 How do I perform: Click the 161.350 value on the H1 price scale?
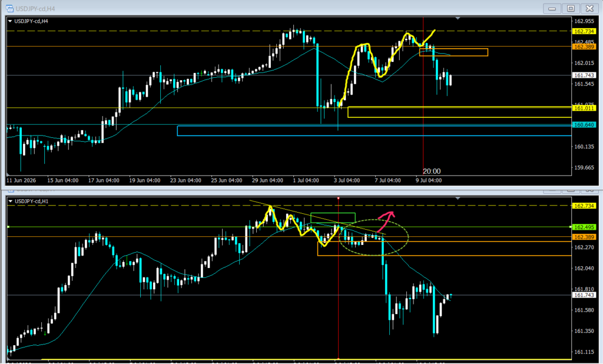584,331
